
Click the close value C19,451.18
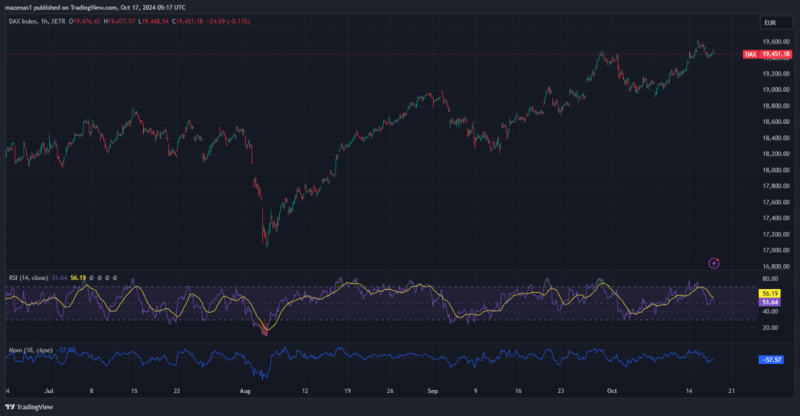click(x=187, y=21)
